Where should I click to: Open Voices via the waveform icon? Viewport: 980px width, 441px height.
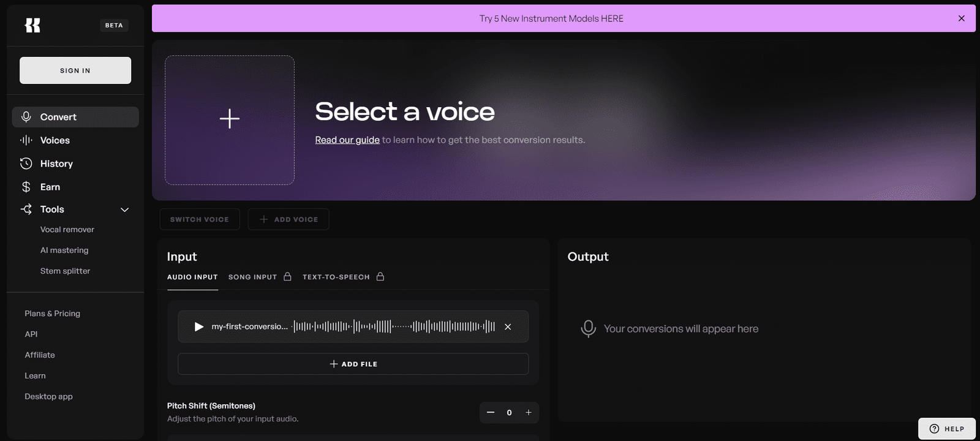26,140
